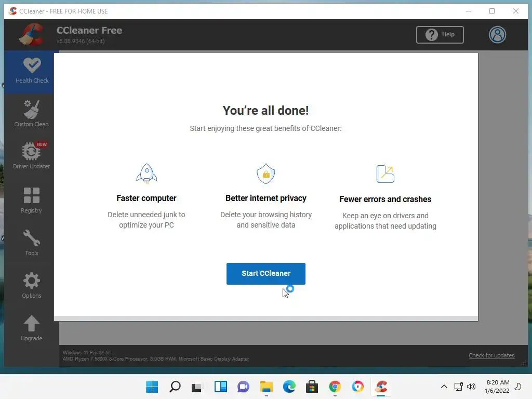This screenshot has width=532, height=399.
Task: Open the Windows Start menu
Action: point(152,387)
